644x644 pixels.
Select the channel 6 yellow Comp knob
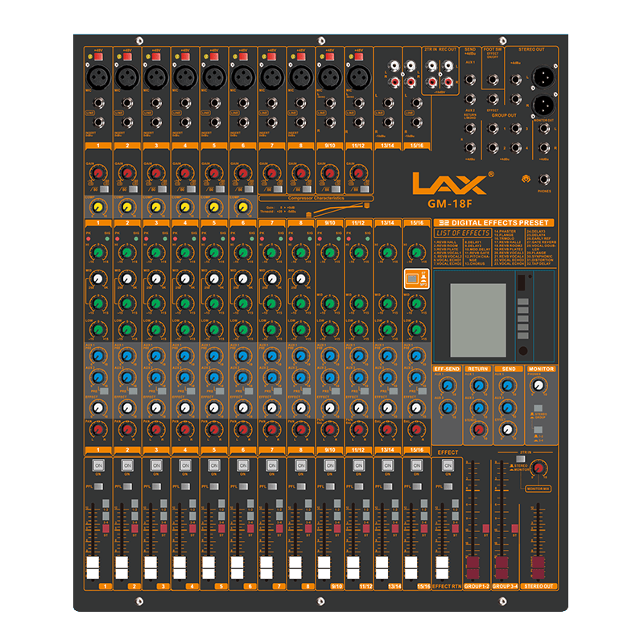click(243, 207)
